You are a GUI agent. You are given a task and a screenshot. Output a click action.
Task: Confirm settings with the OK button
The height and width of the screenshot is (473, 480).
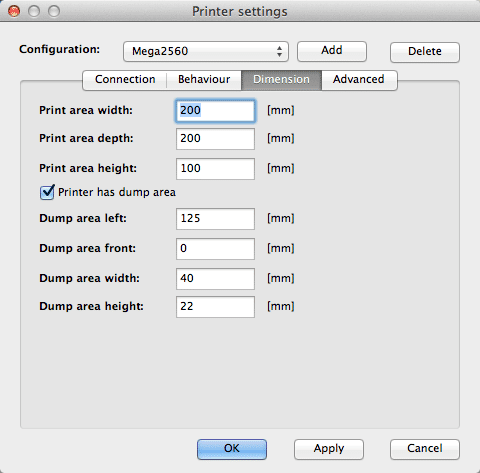232,449
